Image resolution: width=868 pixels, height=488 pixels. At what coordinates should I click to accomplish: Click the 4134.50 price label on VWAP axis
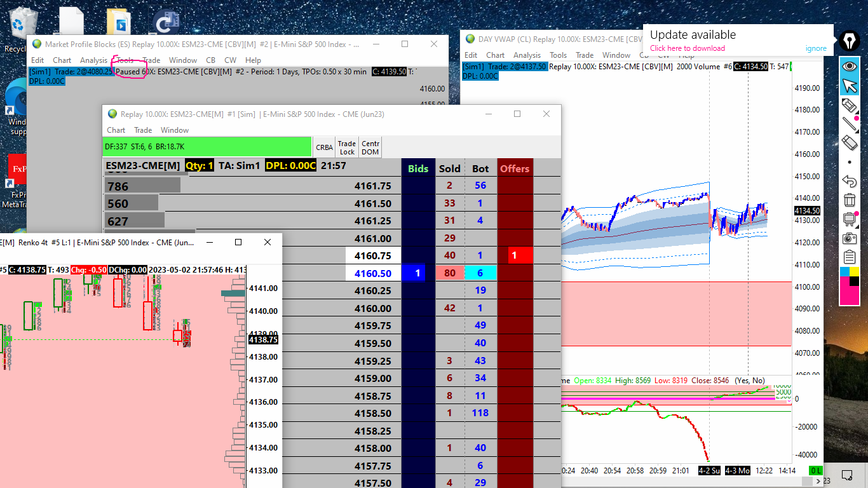(x=807, y=210)
